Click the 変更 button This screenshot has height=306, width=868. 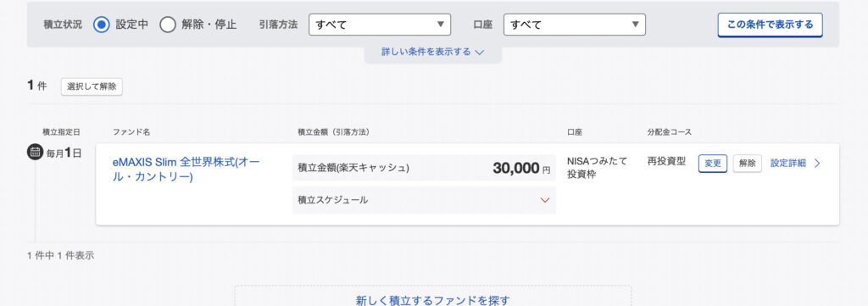[713, 164]
